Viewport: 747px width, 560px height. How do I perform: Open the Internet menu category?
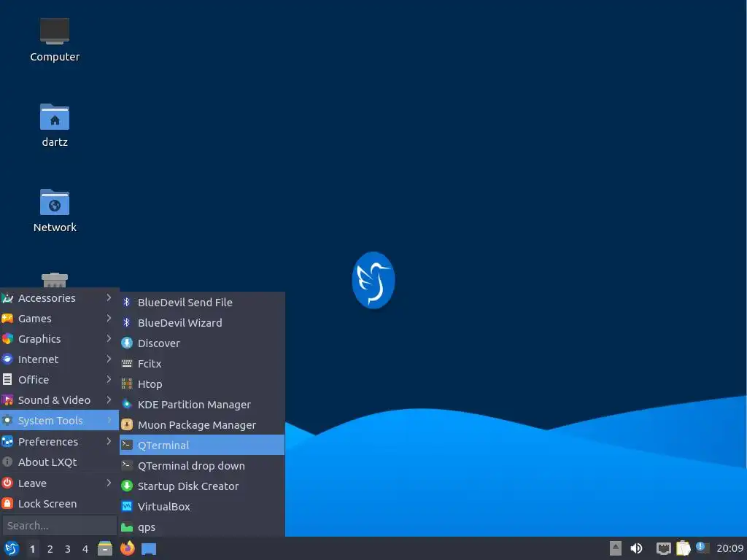[x=59, y=359]
